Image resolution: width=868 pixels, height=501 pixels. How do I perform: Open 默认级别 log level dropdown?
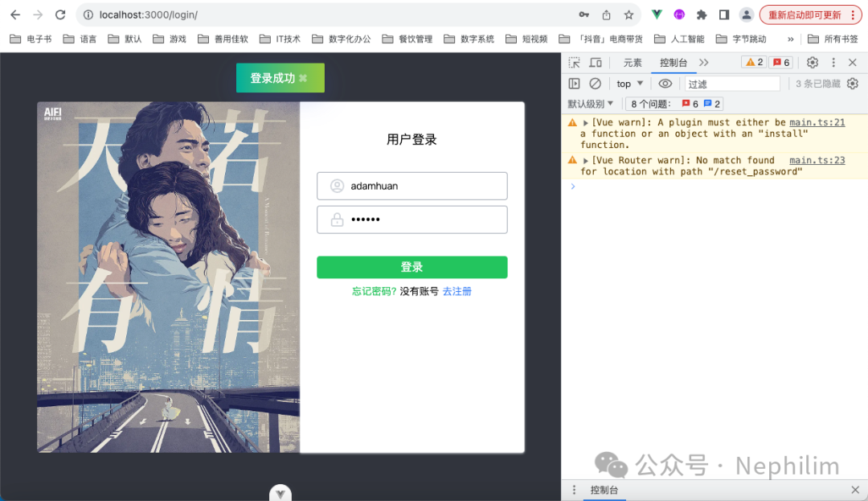tap(591, 104)
